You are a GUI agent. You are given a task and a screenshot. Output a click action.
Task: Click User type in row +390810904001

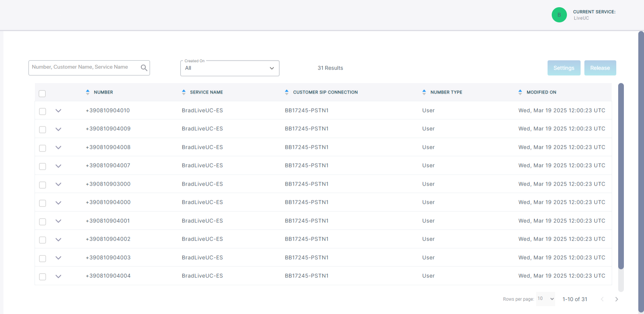(x=428, y=221)
